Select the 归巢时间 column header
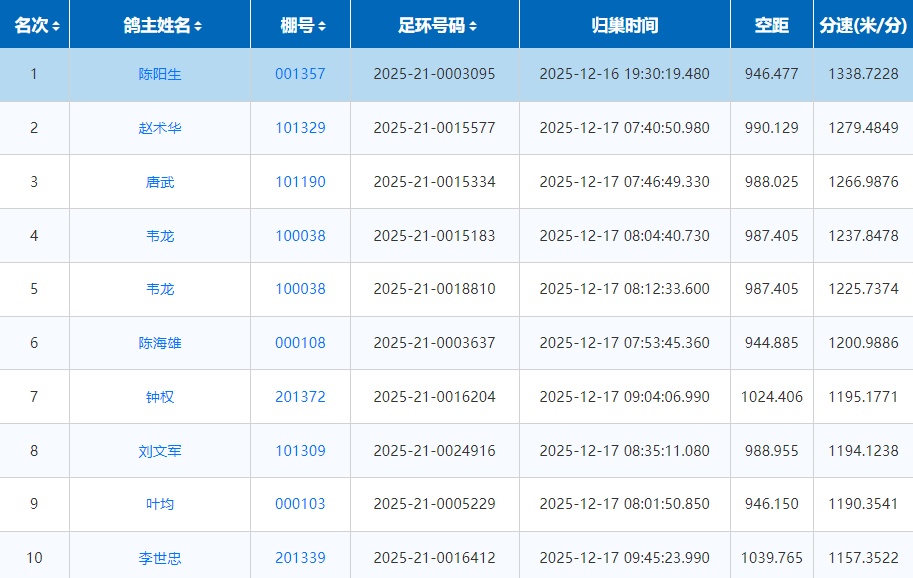The height and width of the screenshot is (578, 913). click(624, 25)
